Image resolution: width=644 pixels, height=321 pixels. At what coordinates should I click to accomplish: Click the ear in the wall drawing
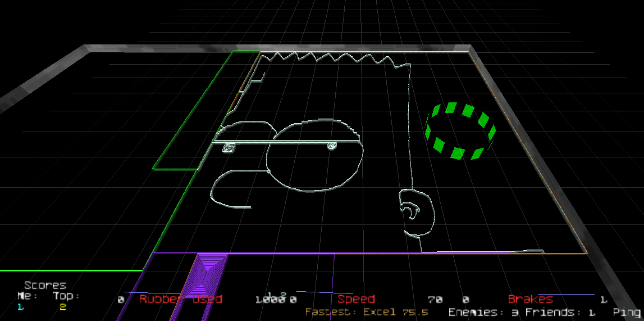click(416, 212)
